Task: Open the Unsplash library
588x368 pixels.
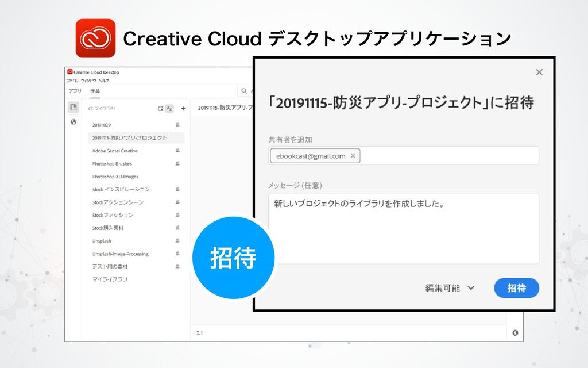Action: 102,241
